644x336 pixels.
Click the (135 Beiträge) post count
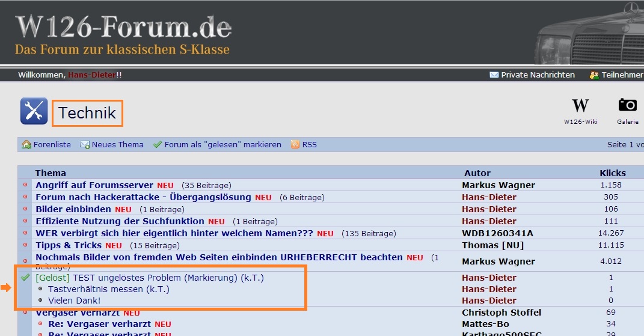point(369,234)
